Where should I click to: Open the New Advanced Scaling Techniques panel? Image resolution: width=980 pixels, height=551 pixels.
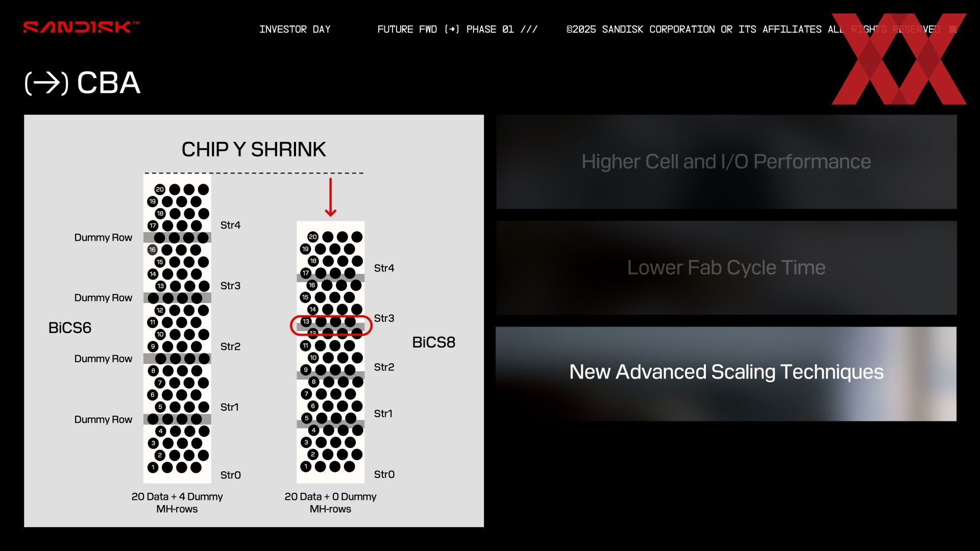pyautogui.click(x=726, y=374)
